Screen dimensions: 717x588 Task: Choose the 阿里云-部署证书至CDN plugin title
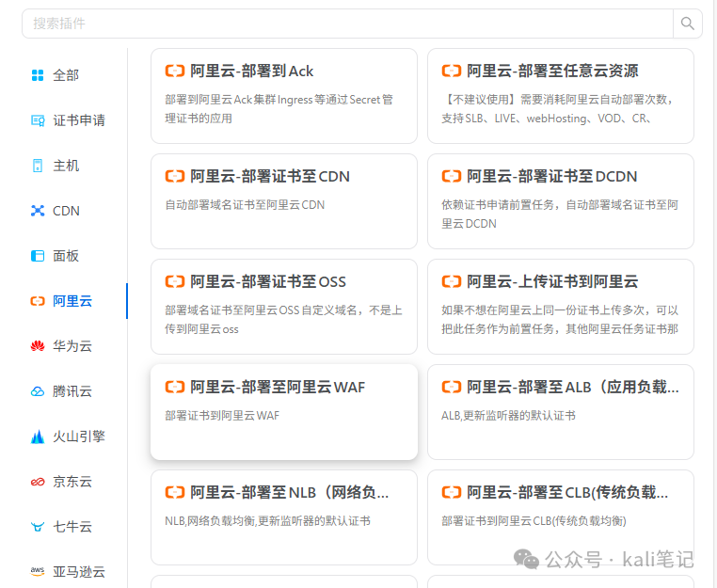pyautogui.click(x=270, y=176)
